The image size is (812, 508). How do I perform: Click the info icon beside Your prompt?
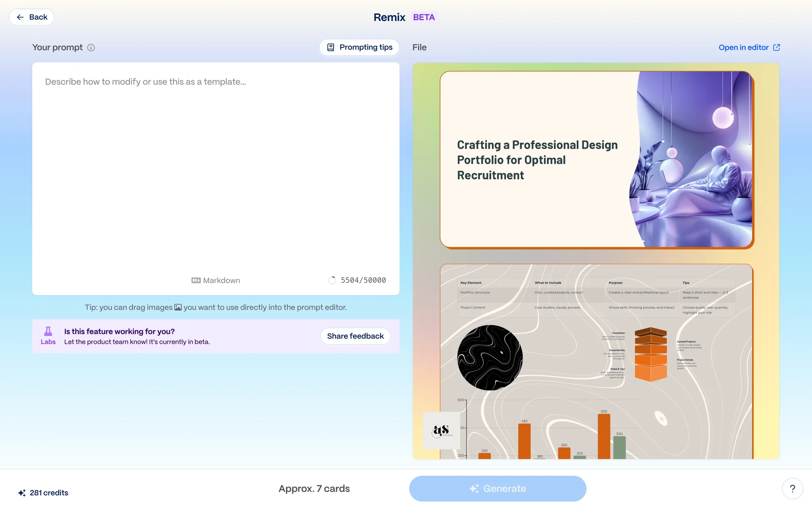(x=91, y=47)
